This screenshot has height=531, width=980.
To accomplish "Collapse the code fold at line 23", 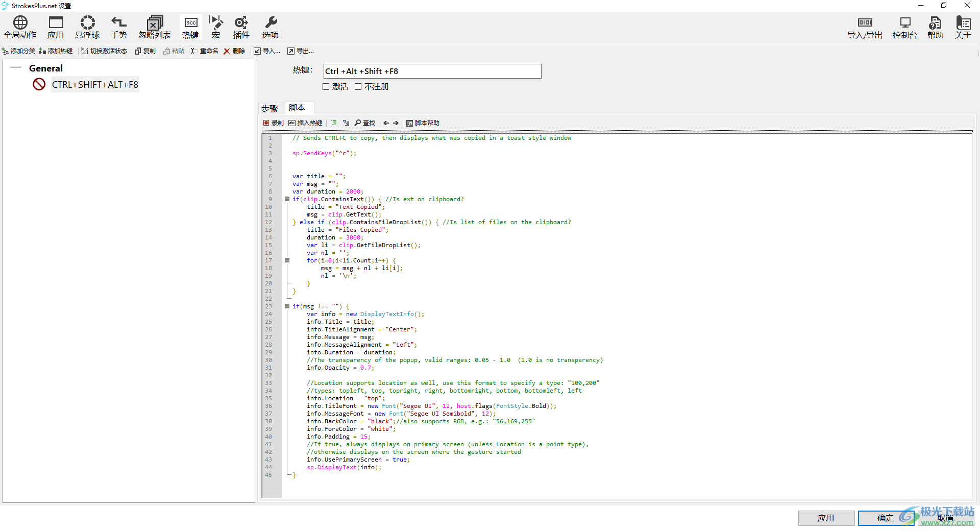I will click(287, 306).
